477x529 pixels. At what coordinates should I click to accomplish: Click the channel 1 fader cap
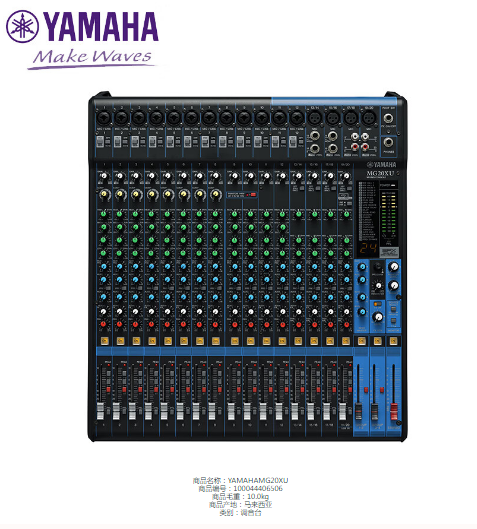tap(101, 411)
